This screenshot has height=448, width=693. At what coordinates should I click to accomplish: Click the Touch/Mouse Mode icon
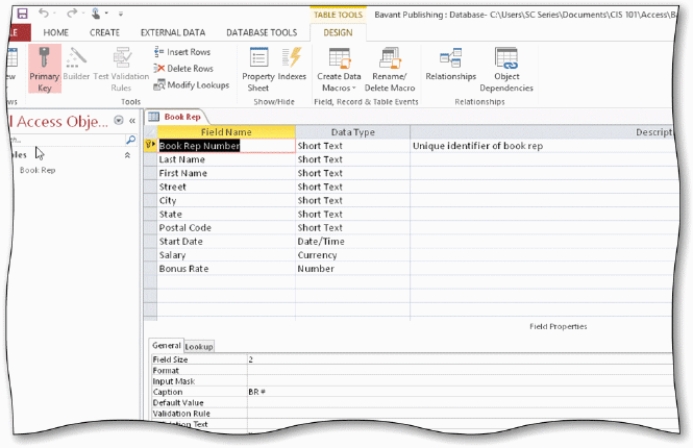pos(96,14)
